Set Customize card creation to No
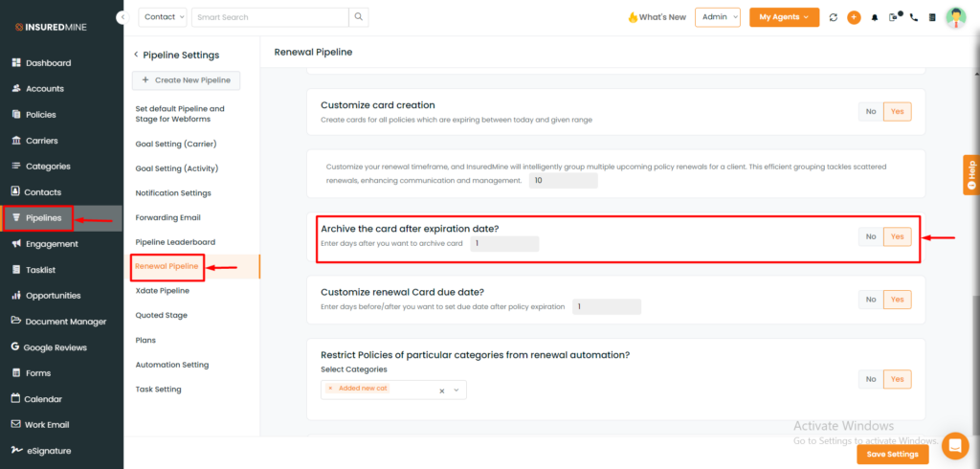This screenshot has width=980, height=469. [x=871, y=111]
